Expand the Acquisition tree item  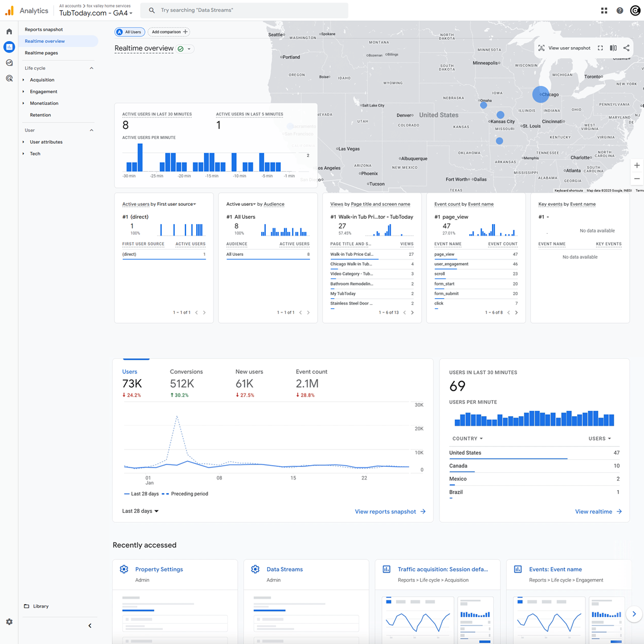pos(23,80)
